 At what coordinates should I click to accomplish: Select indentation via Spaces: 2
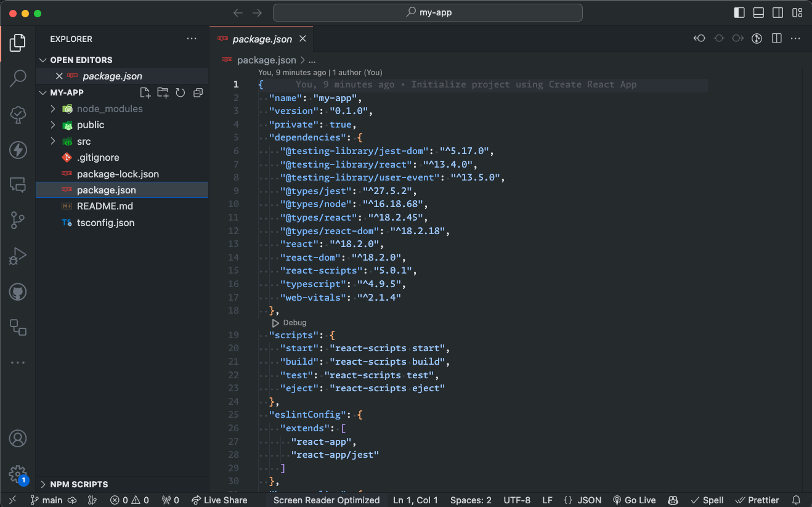pyautogui.click(x=471, y=500)
